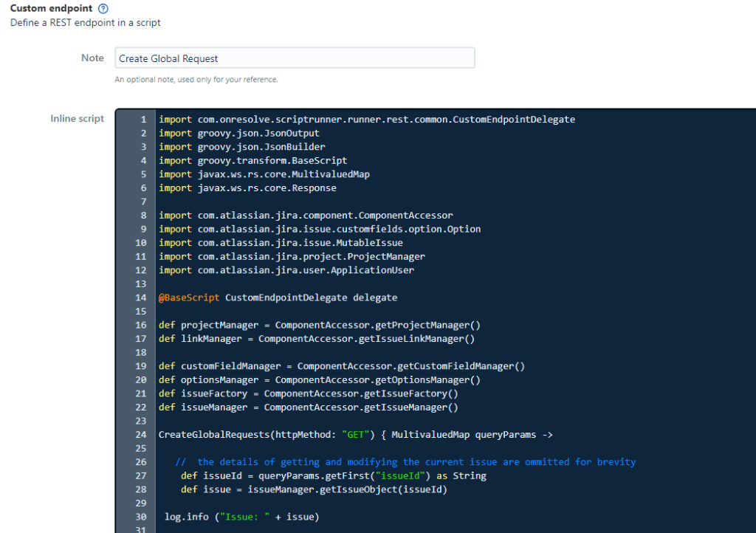Image resolution: width=756 pixels, height=533 pixels.
Task: Click the Inline script label
Action: coord(77,118)
